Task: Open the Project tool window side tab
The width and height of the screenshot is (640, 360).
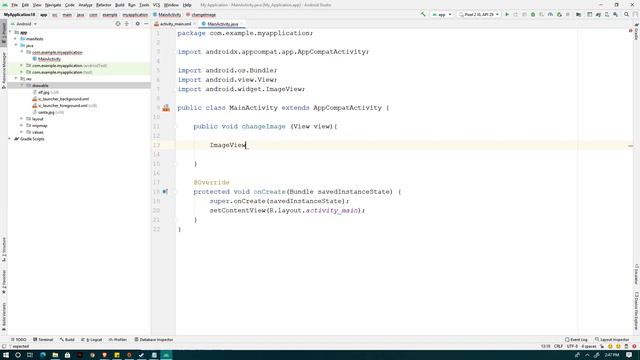Action: (4, 33)
